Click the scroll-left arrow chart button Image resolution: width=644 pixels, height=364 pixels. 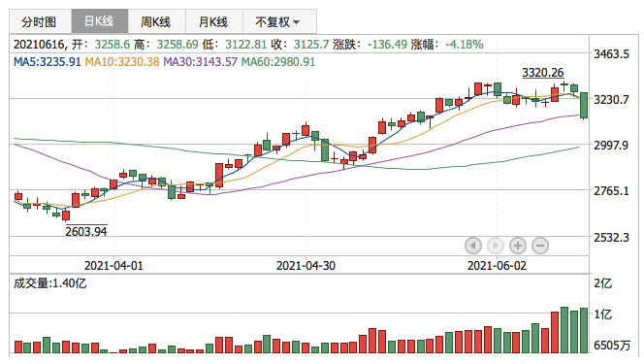(473, 246)
